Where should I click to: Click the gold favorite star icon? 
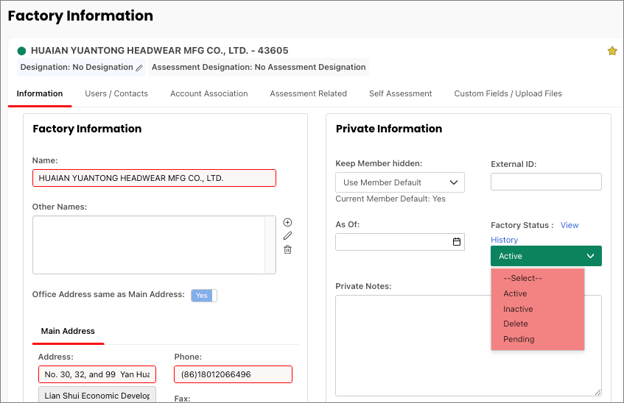click(x=612, y=51)
